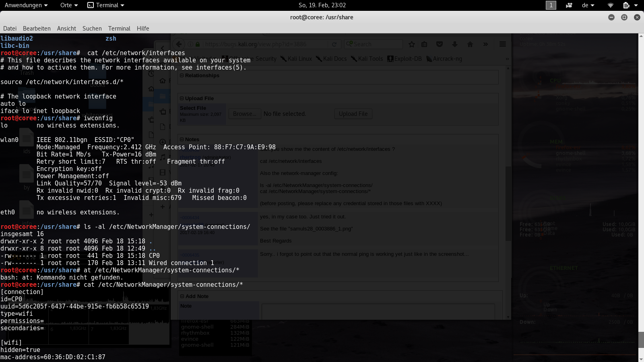
Task: Open the Datei menu in terminal
Action: coord(10,29)
